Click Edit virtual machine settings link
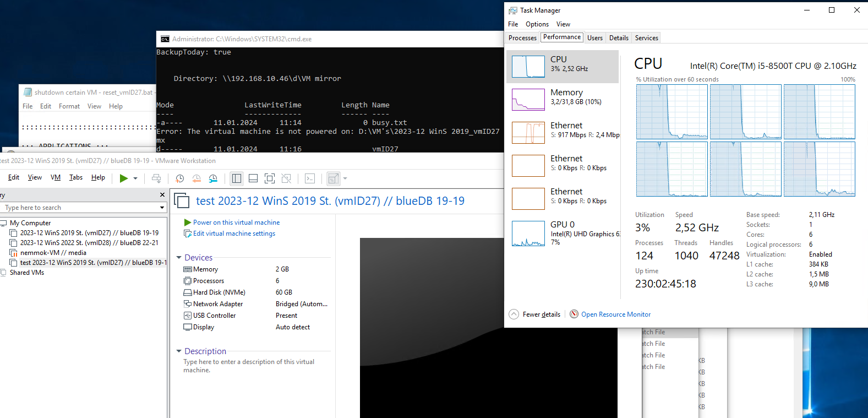The height and width of the screenshot is (418, 868). (234, 234)
